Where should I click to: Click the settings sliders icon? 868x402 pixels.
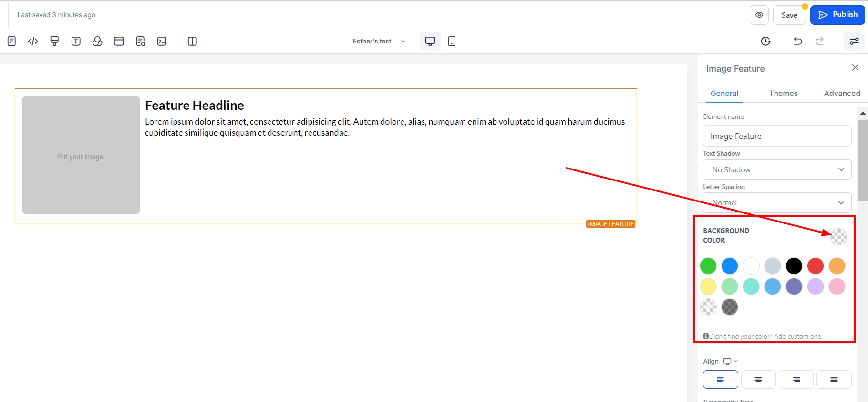[x=854, y=41]
